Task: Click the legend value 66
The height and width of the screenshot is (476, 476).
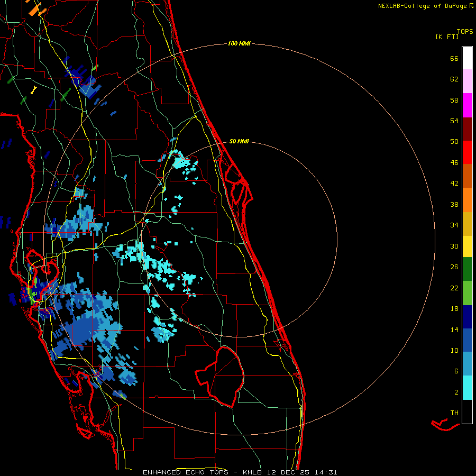Action: [x=454, y=58]
